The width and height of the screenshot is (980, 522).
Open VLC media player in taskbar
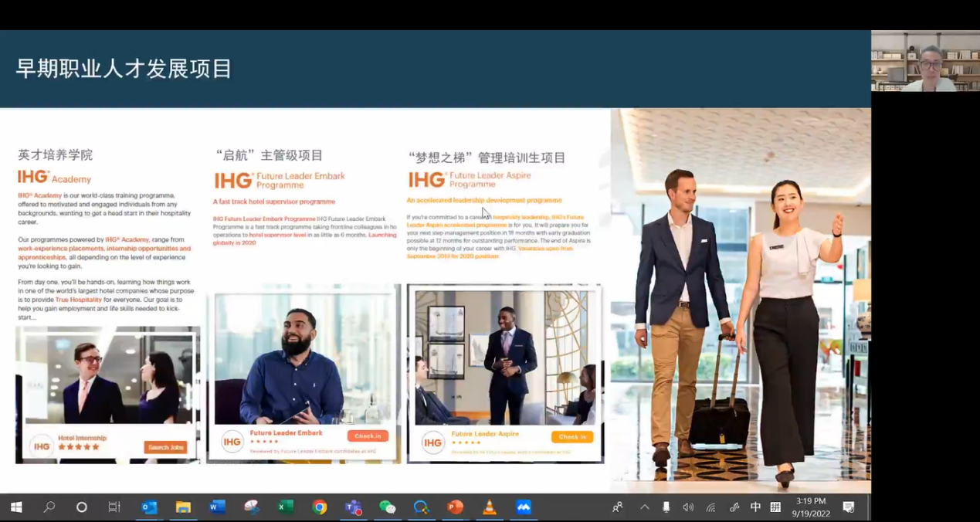click(x=489, y=507)
